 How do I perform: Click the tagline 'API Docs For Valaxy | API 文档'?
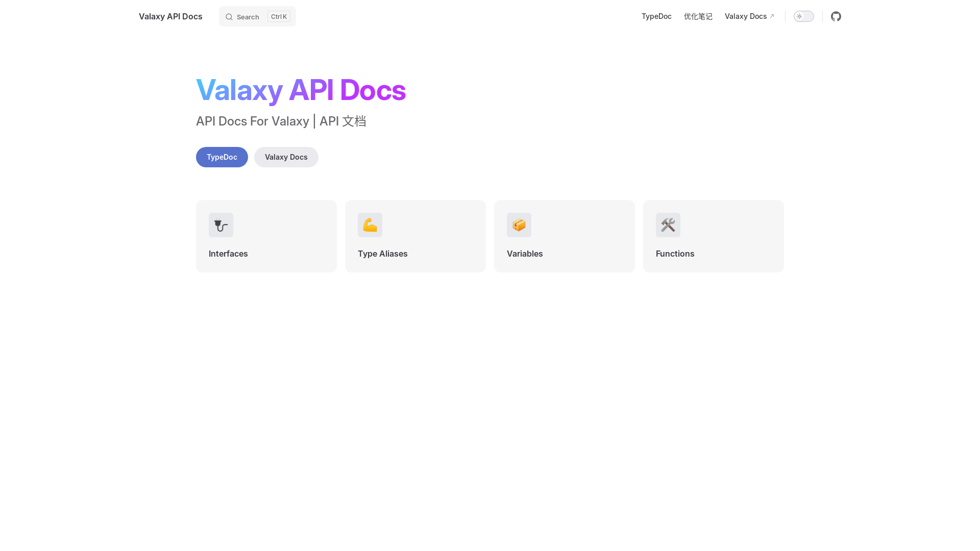281,121
